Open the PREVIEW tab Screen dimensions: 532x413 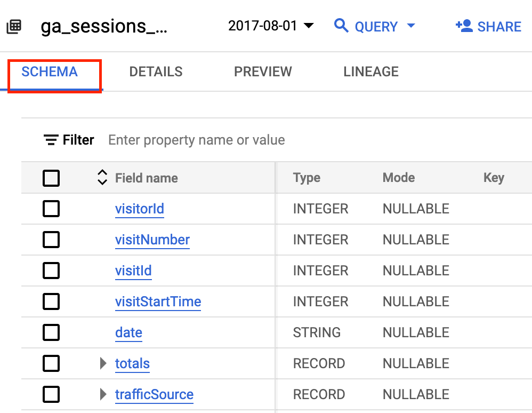263,72
